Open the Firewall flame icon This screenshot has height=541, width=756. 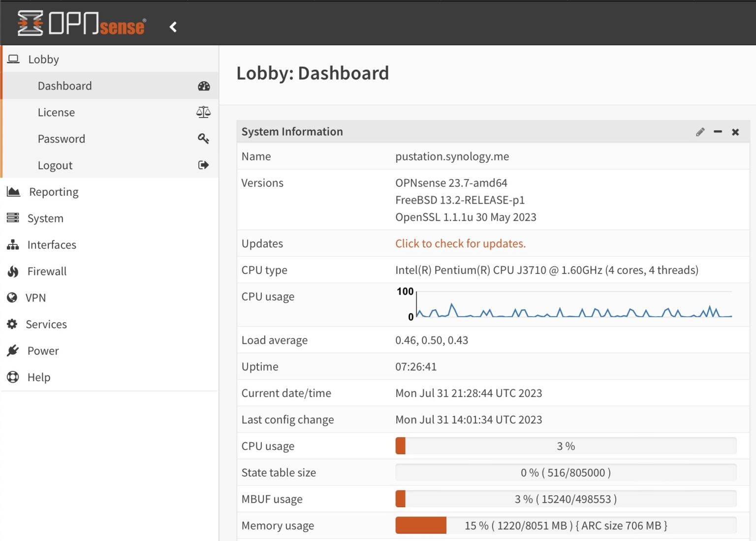pos(12,271)
